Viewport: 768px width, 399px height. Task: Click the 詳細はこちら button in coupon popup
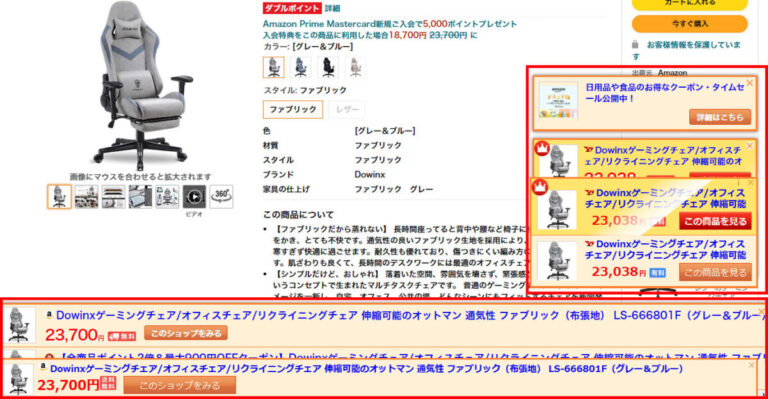[x=720, y=117]
